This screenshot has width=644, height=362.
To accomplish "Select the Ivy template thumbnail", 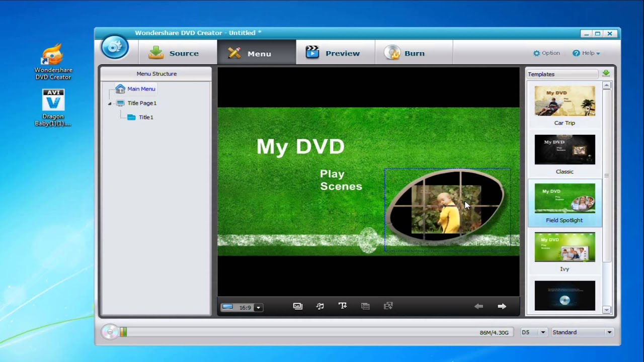I will tap(565, 247).
